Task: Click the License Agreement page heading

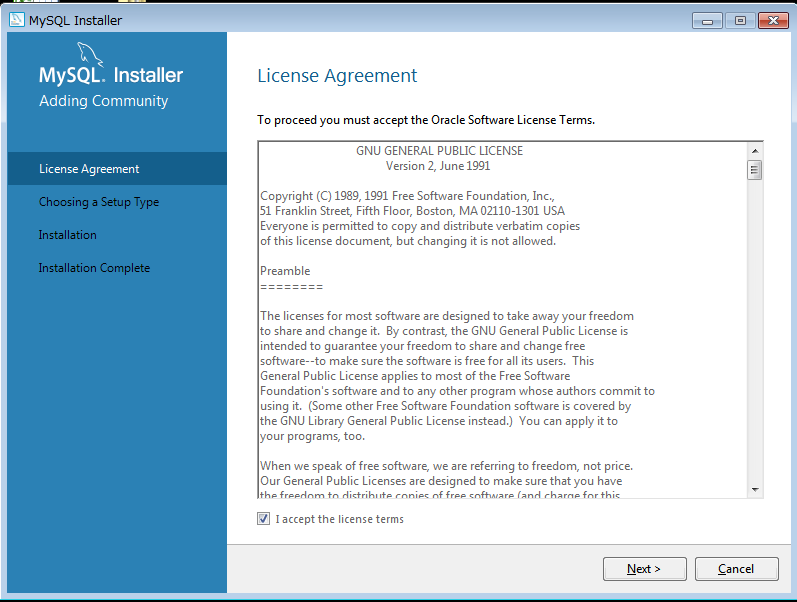Action: pyautogui.click(x=337, y=76)
